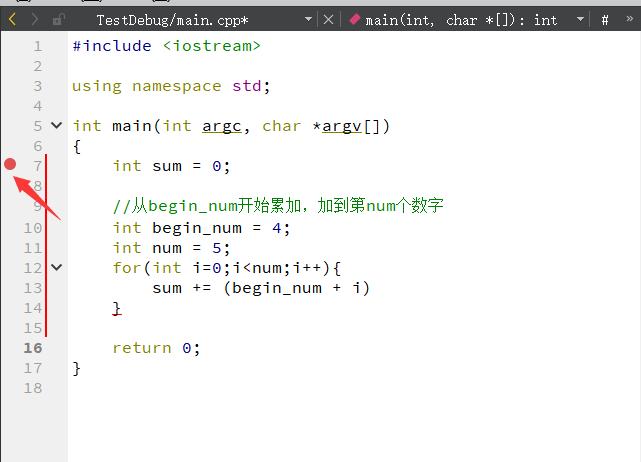Go back with the yellow left arrow
The width and height of the screenshot is (641, 462).
(x=12, y=19)
